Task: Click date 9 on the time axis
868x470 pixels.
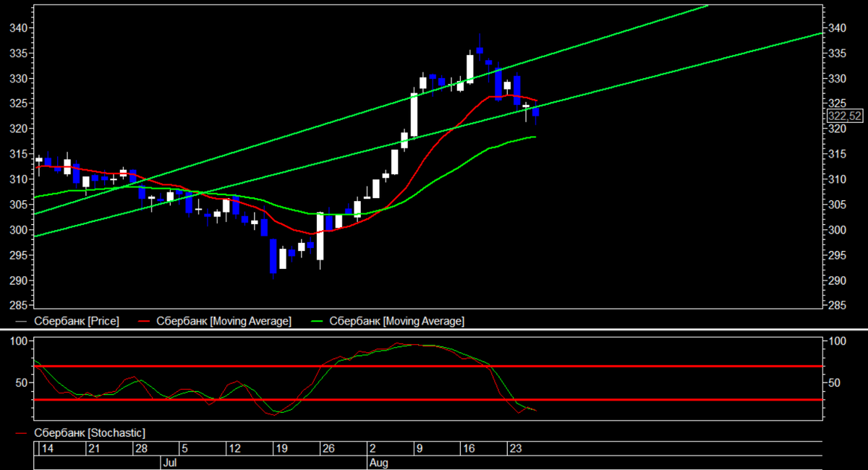Action: click(x=419, y=448)
